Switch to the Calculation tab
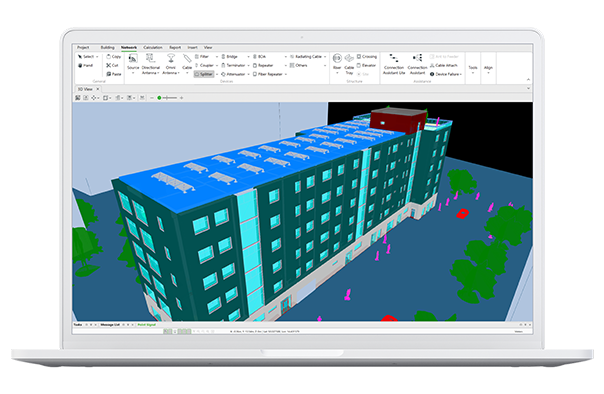The height and width of the screenshot is (394, 604). (153, 47)
